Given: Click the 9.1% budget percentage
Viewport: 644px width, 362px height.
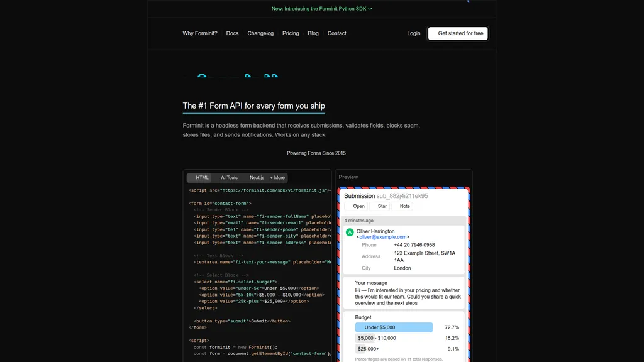Looking at the screenshot, I should click(x=453, y=349).
